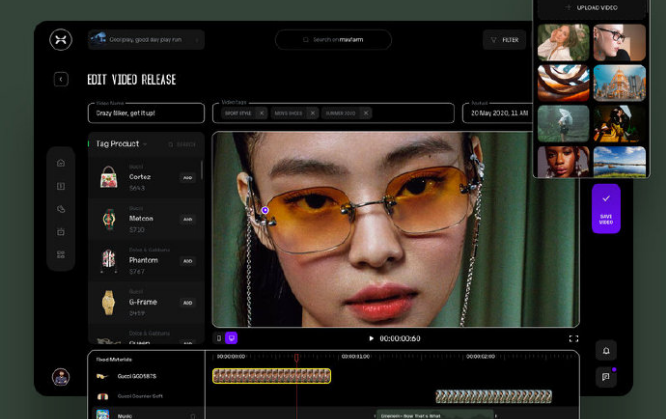Image resolution: width=666 pixels, height=419 pixels.
Task: Click the purple product tag dot on the video
Action: 265,210
